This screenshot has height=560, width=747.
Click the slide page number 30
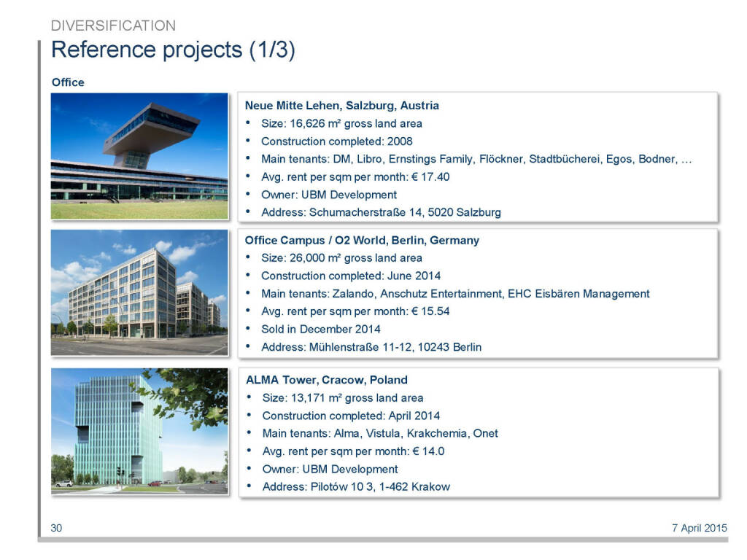click(x=56, y=529)
